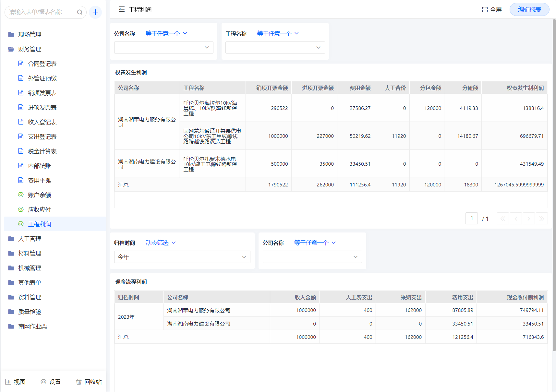Go to next page arrow in pagination
Image resolution: width=556 pixels, height=392 pixels.
point(529,219)
